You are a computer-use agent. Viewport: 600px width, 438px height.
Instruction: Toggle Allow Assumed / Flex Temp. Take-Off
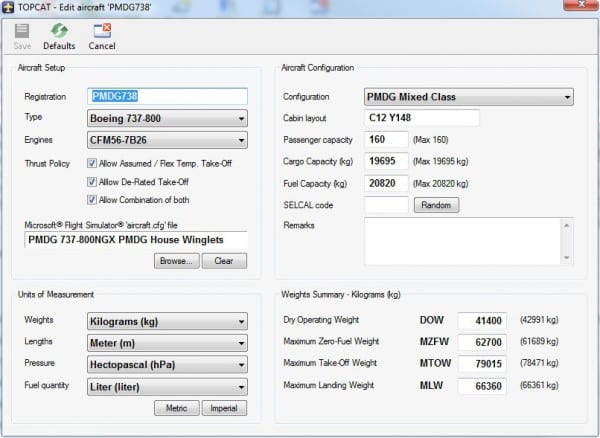coord(93,162)
